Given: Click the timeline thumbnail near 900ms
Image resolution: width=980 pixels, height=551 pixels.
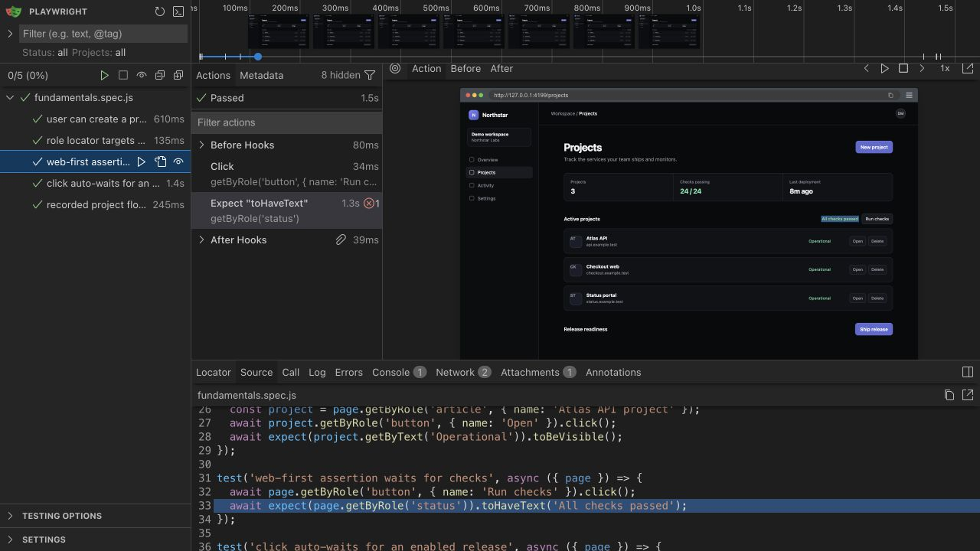Looking at the screenshot, I should click(669, 32).
